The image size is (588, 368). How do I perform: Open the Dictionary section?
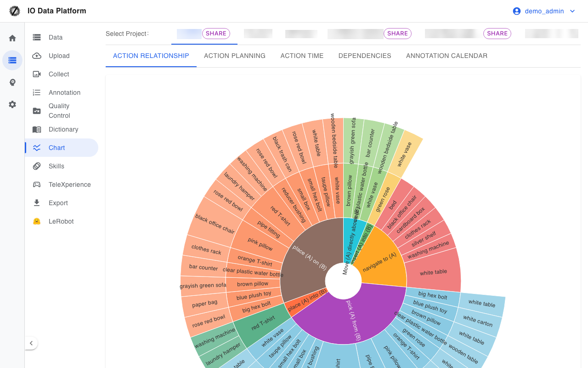tap(62, 129)
